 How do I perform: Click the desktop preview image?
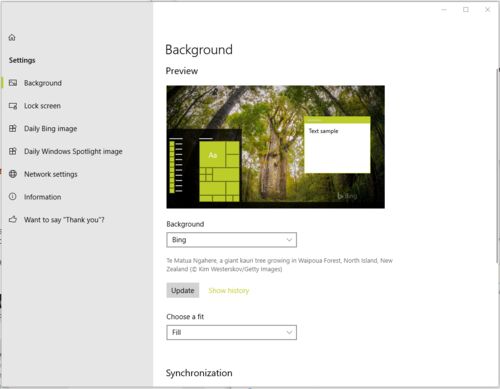pos(275,147)
